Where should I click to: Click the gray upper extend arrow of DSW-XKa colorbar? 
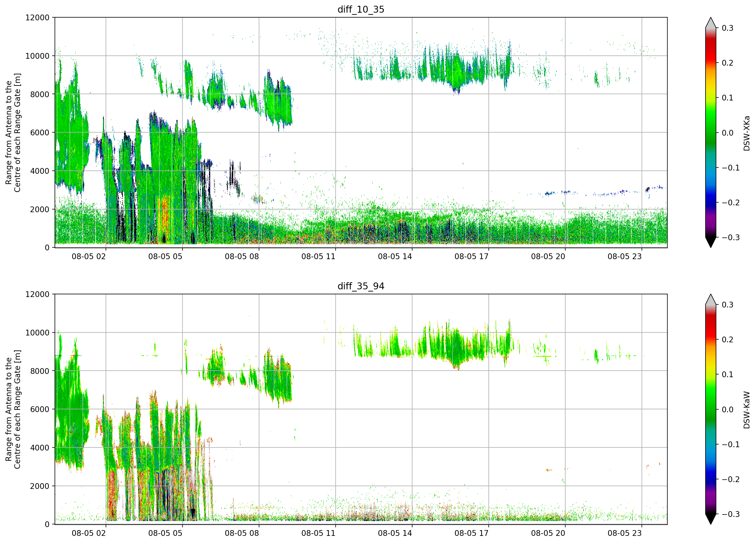pos(711,23)
